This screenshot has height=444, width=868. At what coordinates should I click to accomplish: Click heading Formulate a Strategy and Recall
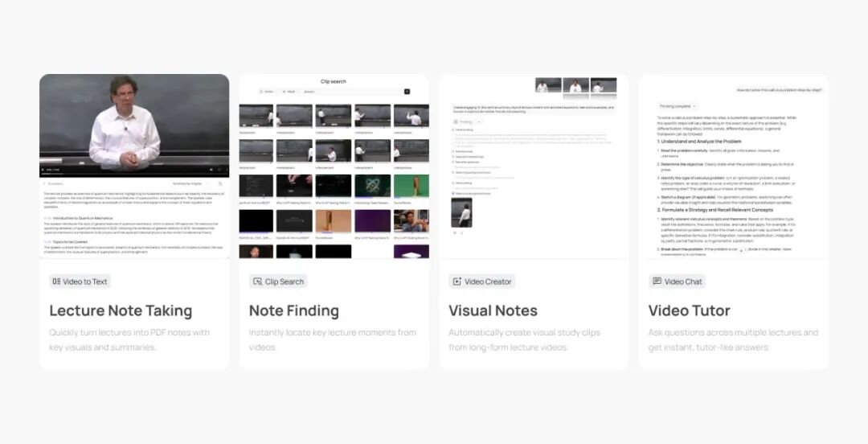coord(714,210)
